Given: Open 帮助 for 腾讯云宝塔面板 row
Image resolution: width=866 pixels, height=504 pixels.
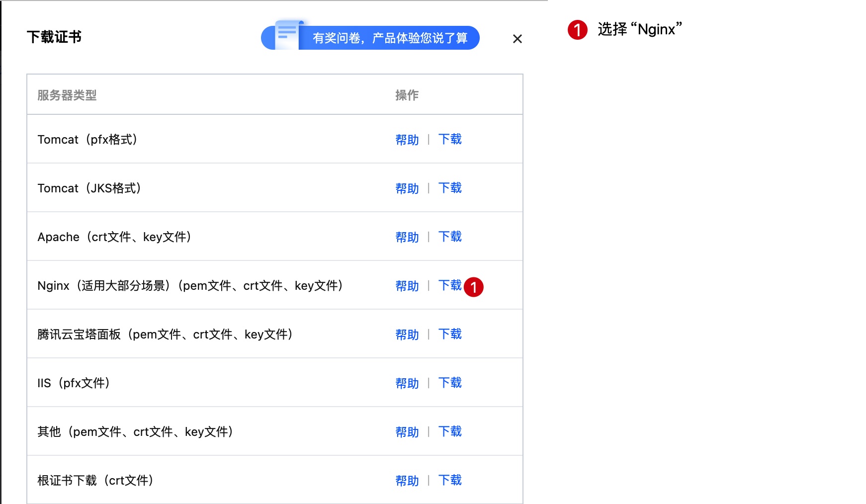Looking at the screenshot, I should pos(407,335).
